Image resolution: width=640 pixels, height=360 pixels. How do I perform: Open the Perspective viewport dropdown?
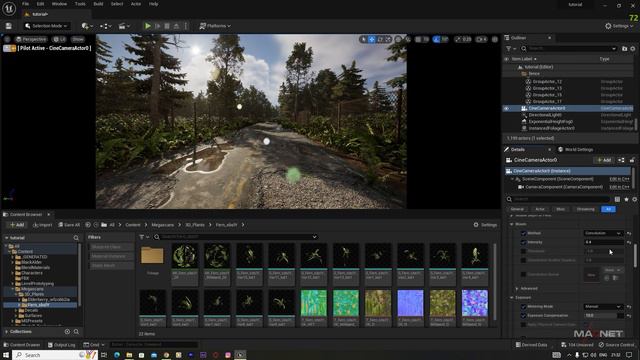pyautogui.click(x=31, y=39)
